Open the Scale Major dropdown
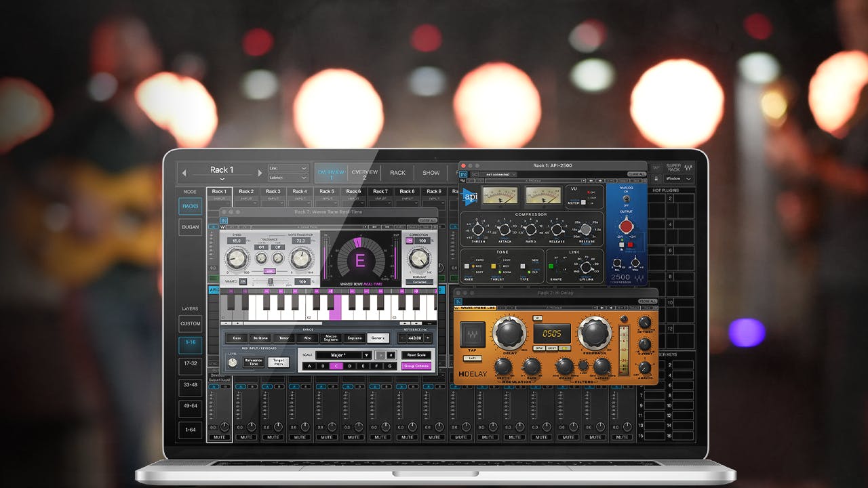The width and height of the screenshot is (868, 488). click(x=343, y=354)
